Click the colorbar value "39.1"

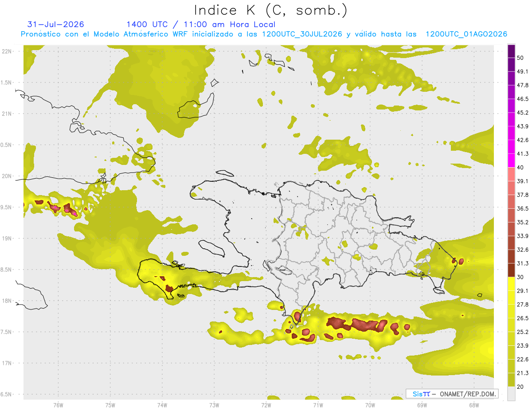(x=523, y=181)
